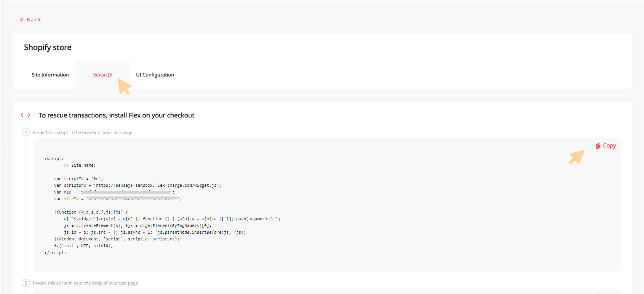Switch to the UI Configuration tab
Viewport: 644px width, 294px height.
tap(155, 75)
